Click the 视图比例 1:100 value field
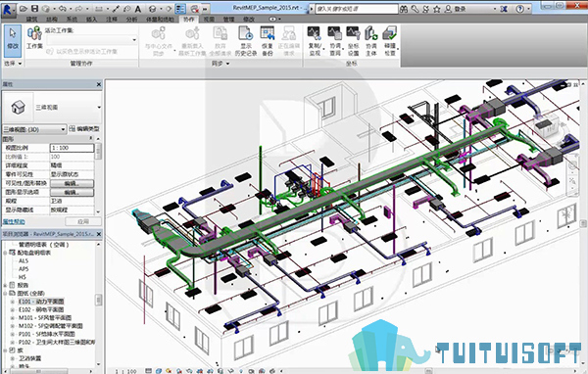The width and height of the screenshot is (588, 374). pos(72,148)
